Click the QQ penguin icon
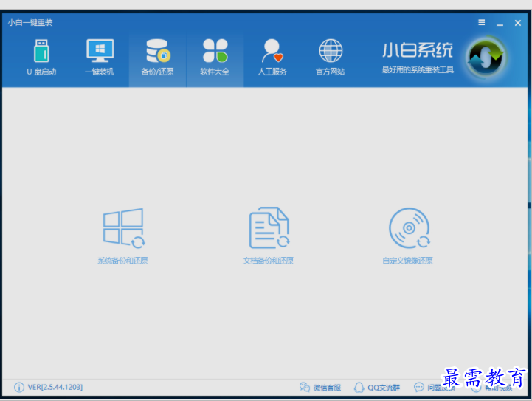 [x=359, y=387]
